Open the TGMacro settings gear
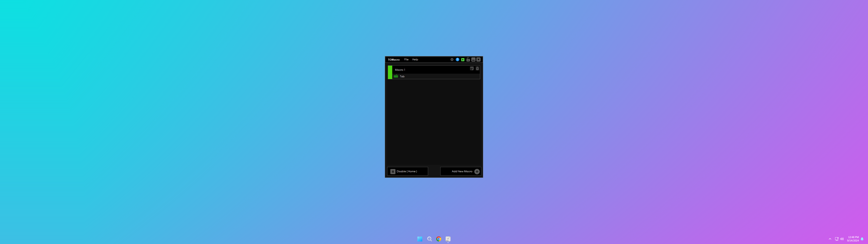The height and width of the screenshot is (244, 868). pos(452,59)
